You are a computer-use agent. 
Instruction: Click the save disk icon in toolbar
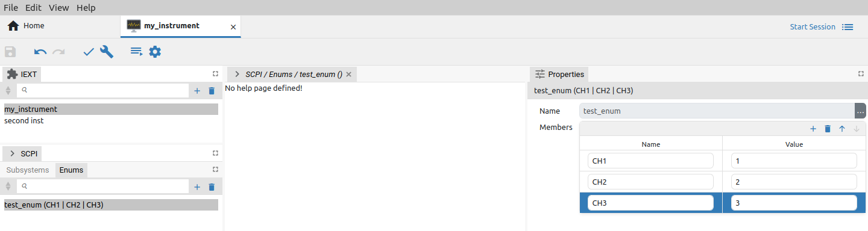pos(10,52)
